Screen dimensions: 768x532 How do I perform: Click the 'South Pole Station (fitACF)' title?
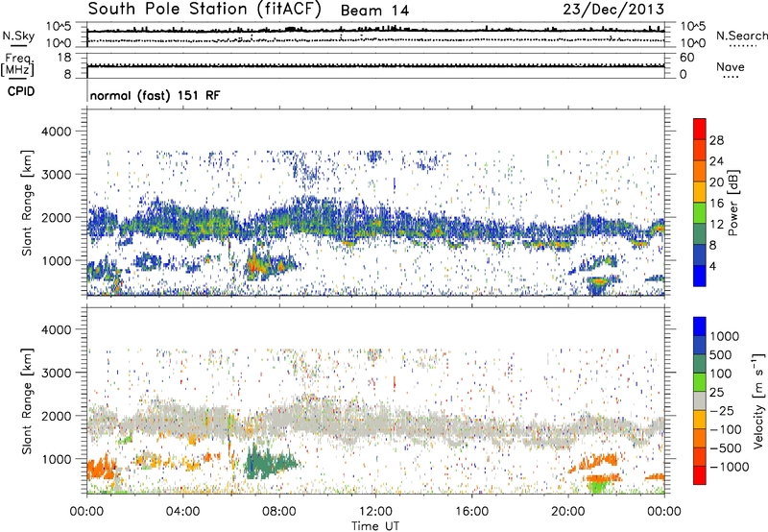coord(204,9)
